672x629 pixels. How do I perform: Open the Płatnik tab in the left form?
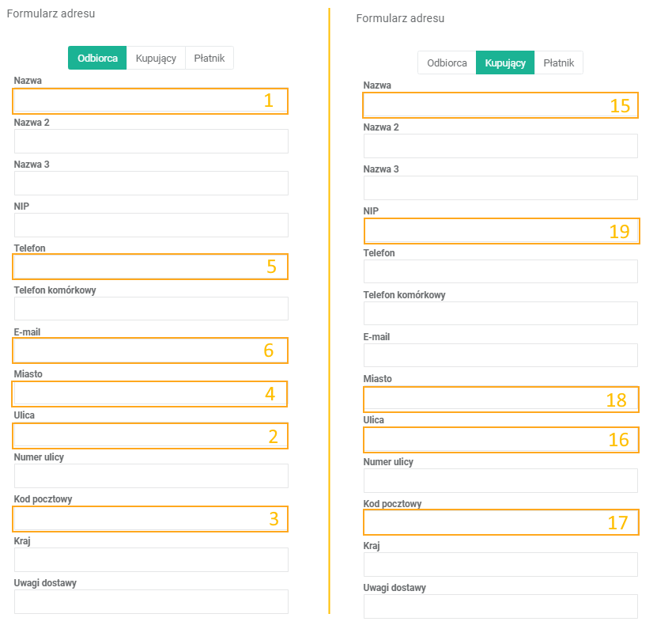(x=210, y=58)
